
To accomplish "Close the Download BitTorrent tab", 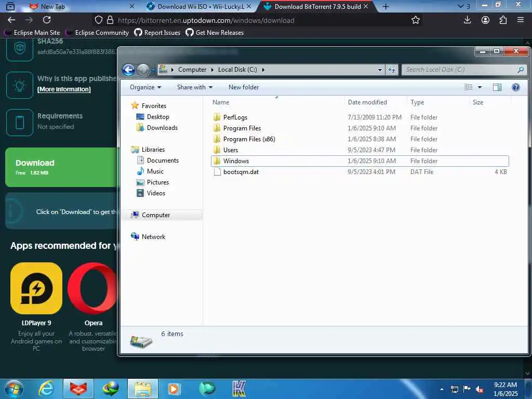I will (366, 6).
